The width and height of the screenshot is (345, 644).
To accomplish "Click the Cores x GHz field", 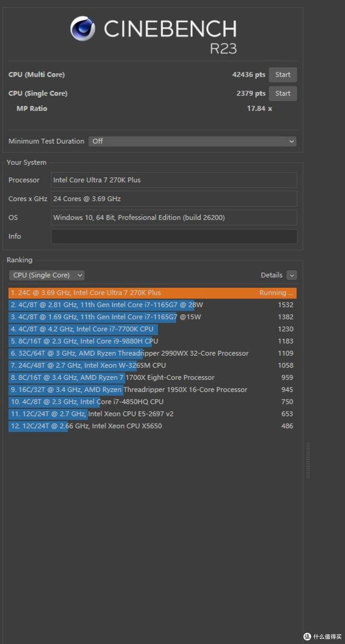I will pyautogui.click(x=174, y=199).
